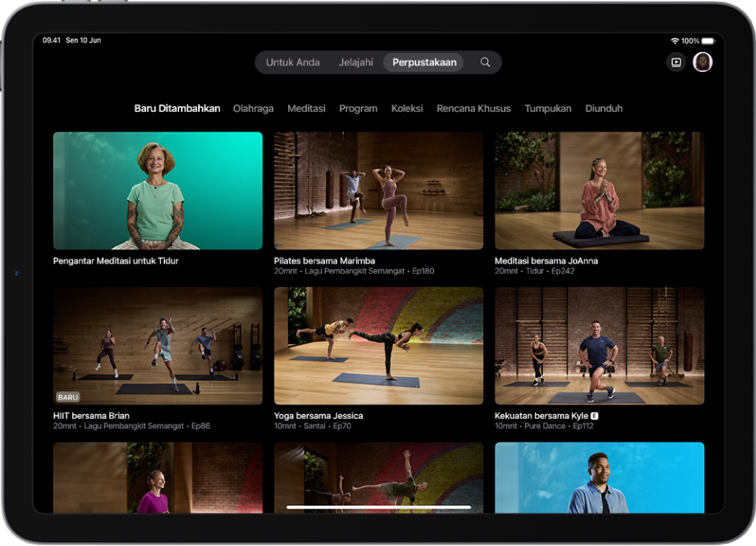Tap the Wi-Fi status icon

tap(675, 41)
